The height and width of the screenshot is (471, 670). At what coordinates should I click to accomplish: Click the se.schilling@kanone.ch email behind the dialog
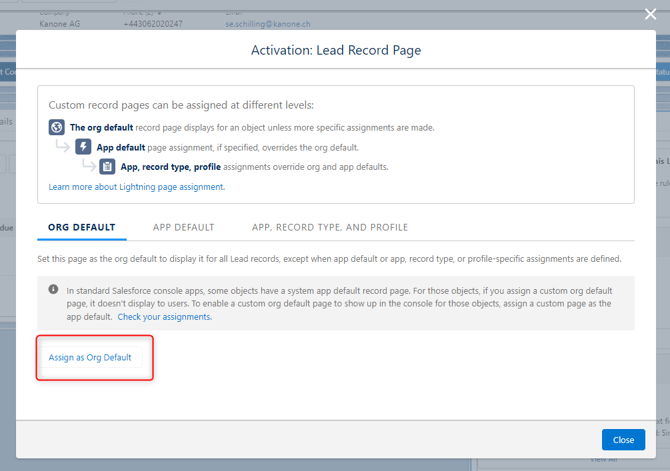pos(268,22)
